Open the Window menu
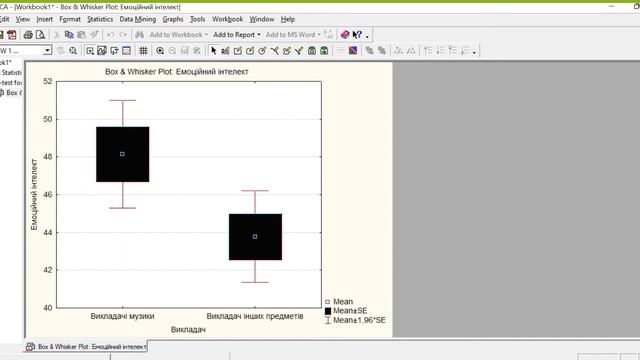This screenshot has width=640, height=360. [x=262, y=19]
